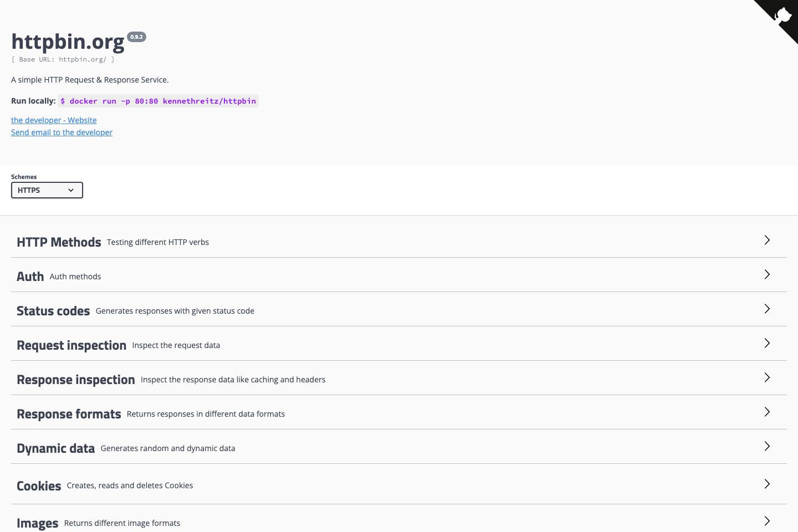Click the docker run command snippet

tap(157, 101)
